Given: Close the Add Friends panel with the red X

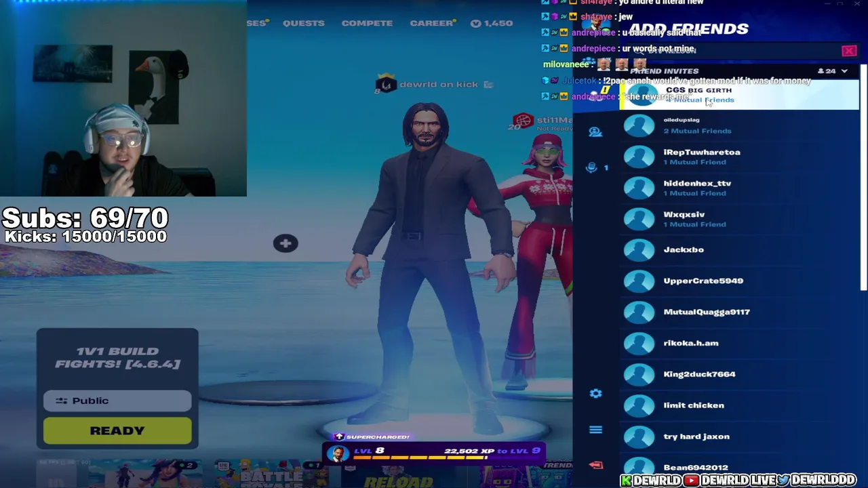Looking at the screenshot, I should coord(849,51).
